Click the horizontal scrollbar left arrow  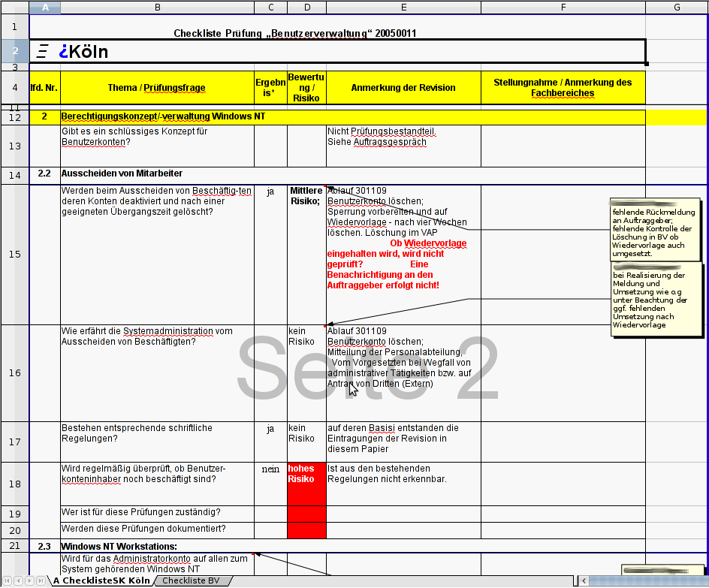584,580
